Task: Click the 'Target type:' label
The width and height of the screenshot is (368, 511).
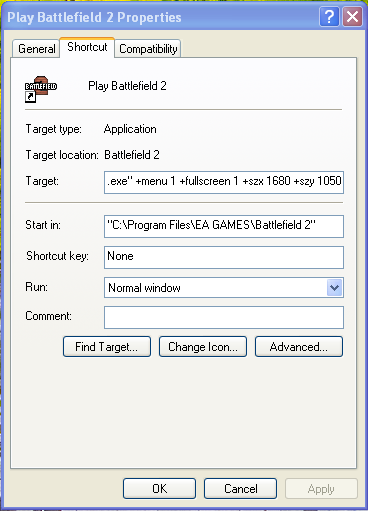Action: [x=54, y=129]
